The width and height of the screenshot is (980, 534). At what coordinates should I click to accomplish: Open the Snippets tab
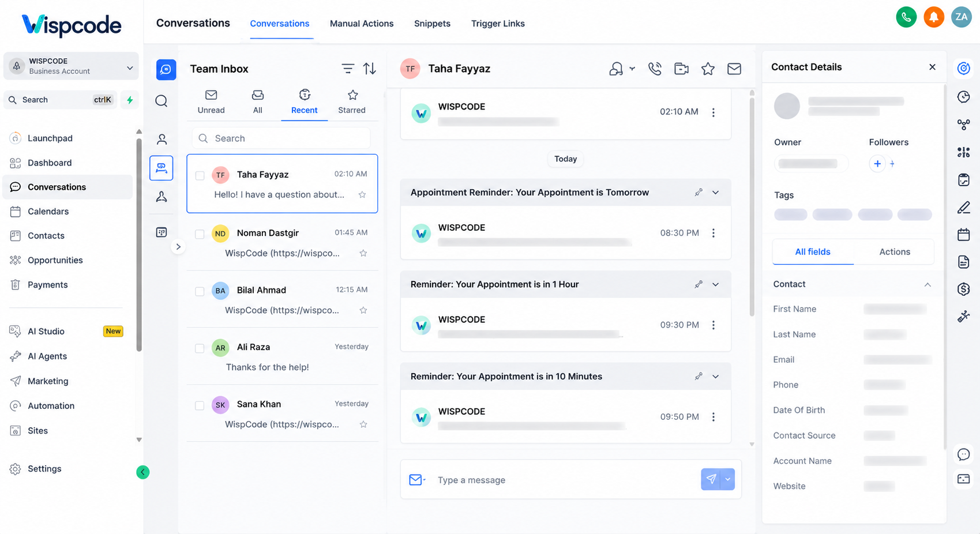point(432,24)
